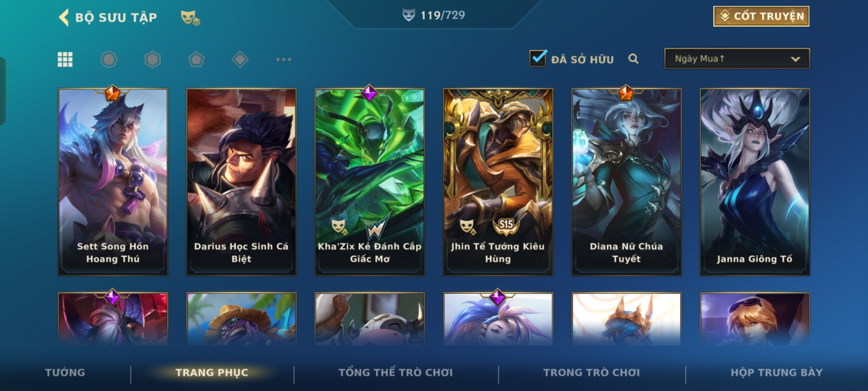
Task: Open the Tổng Thể Trò Chơi tab
Action: coord(396,373)
